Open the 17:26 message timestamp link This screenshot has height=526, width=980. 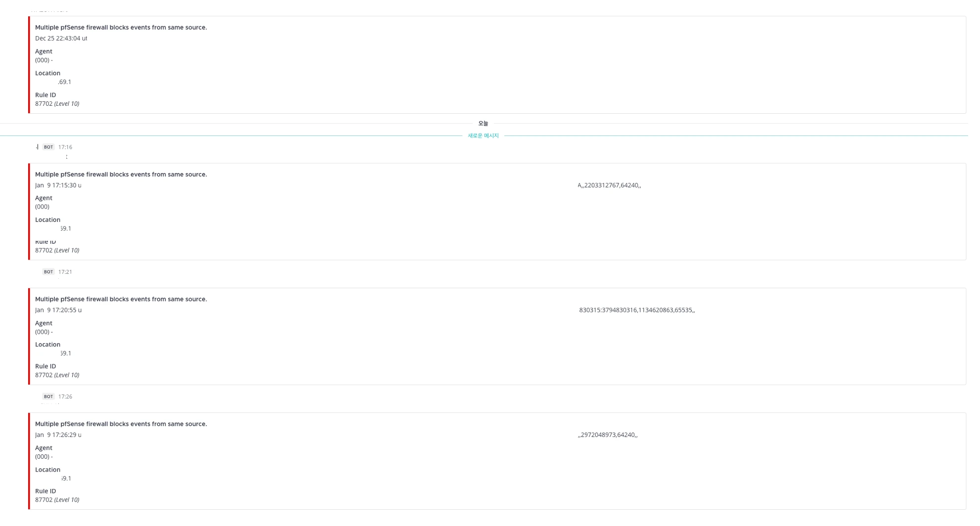point(65,396)
